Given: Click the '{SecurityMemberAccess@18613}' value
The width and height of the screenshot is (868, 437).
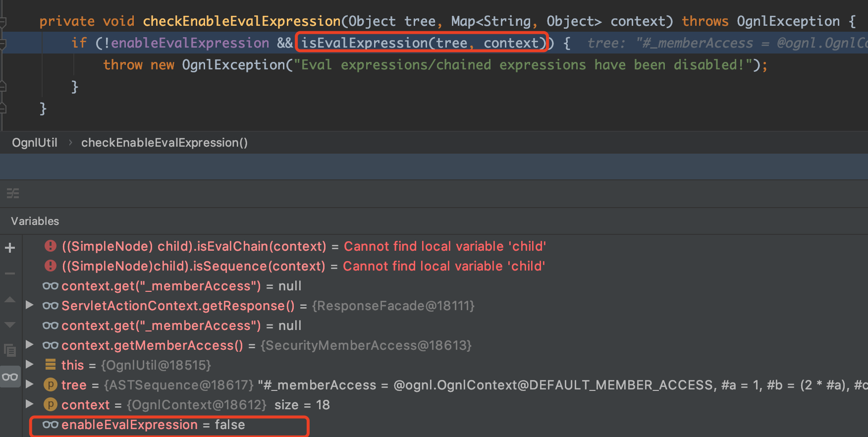Looking at the screenshot, I should [x=366, y=345].
